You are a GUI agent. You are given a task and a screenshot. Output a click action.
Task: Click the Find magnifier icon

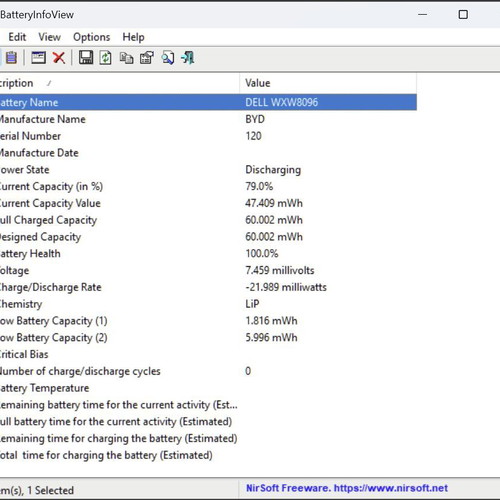168,58
